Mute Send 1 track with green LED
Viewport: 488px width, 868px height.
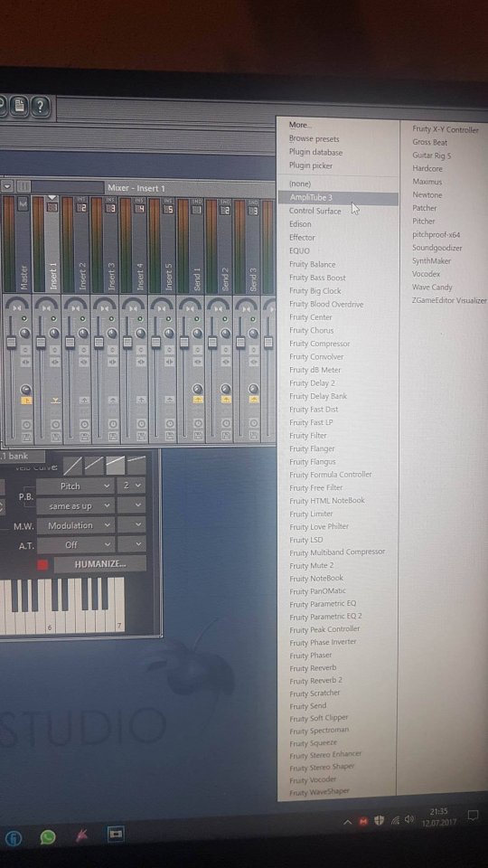(197, 319)
